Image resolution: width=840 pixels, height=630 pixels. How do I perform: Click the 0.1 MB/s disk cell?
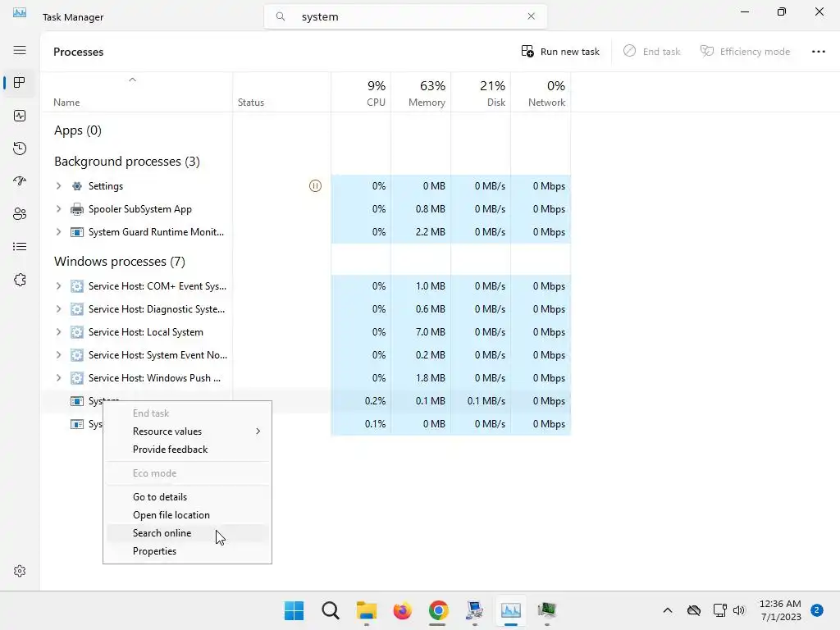click(x=481, y=400)
